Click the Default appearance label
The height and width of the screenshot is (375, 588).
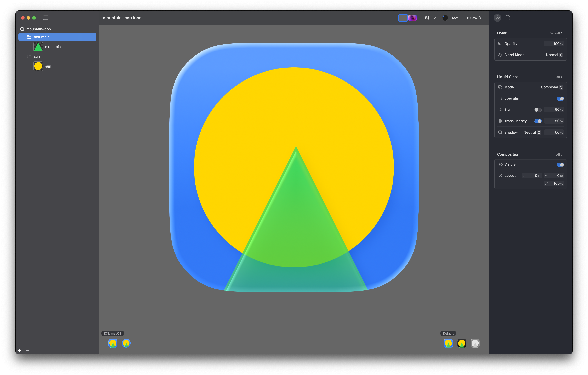point(448,333)
